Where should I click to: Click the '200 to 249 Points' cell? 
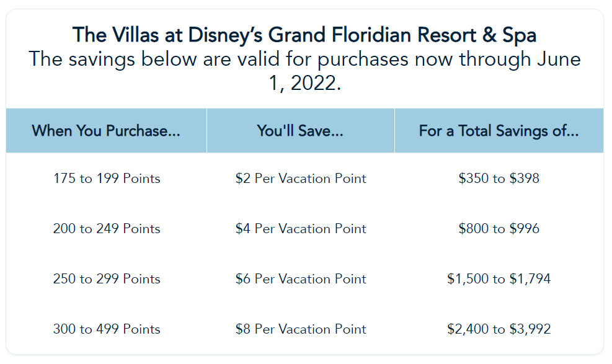(x=107, y=229)
